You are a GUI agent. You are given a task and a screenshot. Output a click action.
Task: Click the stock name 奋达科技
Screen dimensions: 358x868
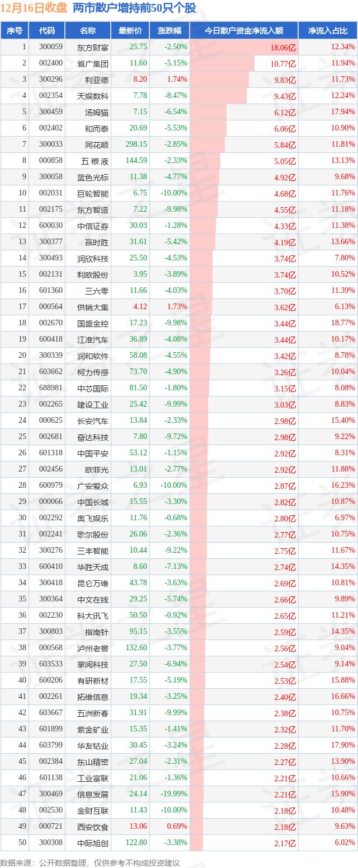(x=93, y=437)
